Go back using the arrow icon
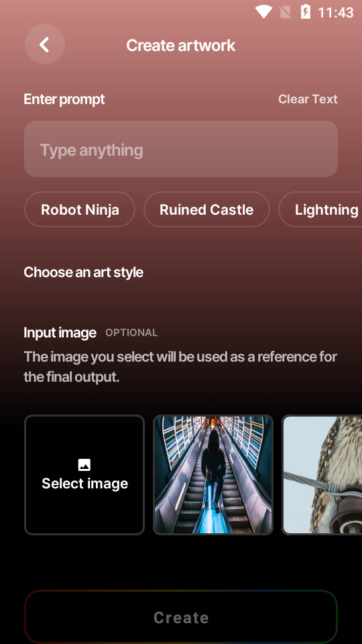 45,44
